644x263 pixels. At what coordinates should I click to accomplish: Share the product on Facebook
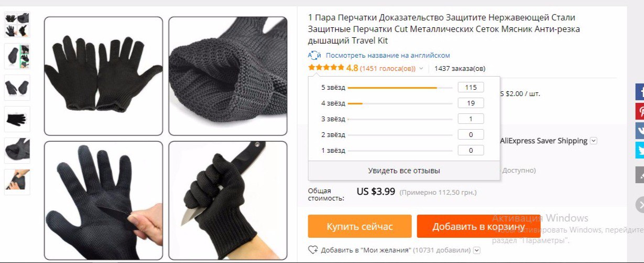[x=640, y=92]
